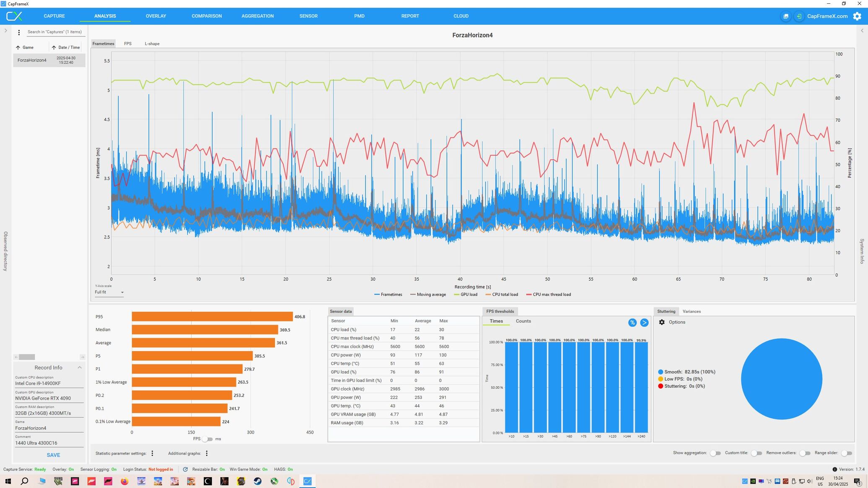Open the Windows Start menu
The image size is (868, 488).
[x=8, y=481]
